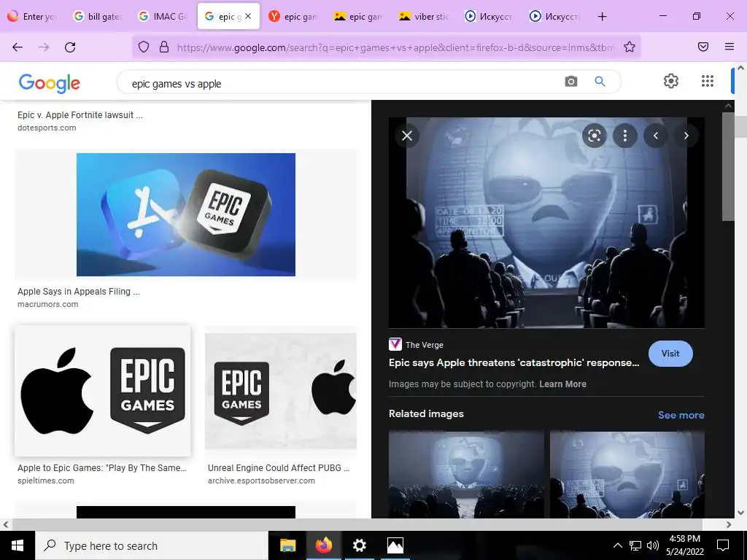Close the image preview panel

(407, 136)
